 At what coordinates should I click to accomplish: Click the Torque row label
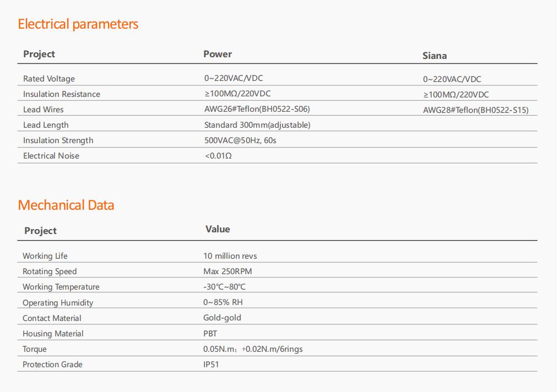35,349
